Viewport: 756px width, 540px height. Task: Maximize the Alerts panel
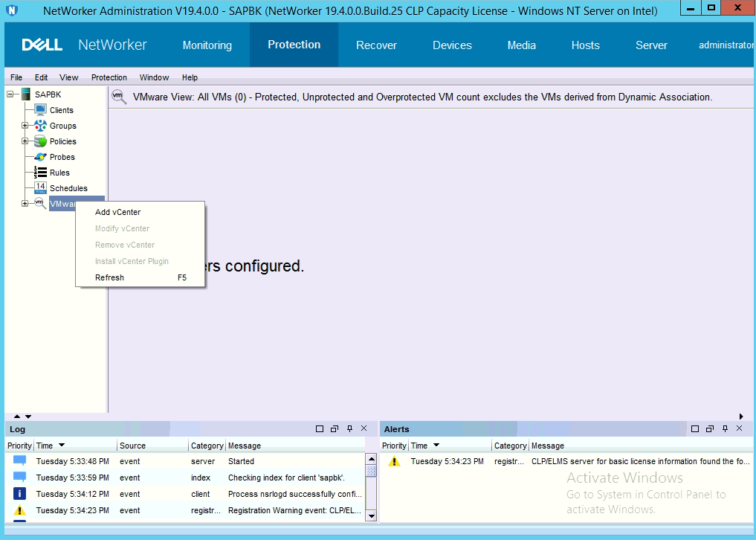[694, 429]
